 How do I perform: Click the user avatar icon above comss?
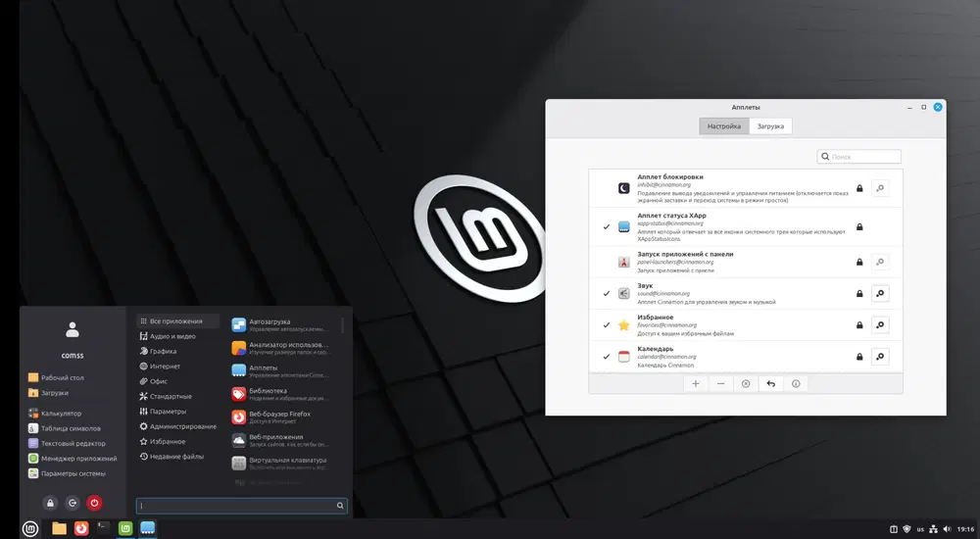73,329
